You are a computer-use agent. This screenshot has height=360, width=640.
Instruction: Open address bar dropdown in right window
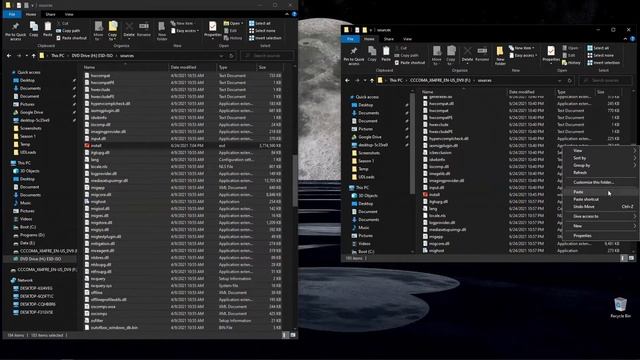coord(560,80)
